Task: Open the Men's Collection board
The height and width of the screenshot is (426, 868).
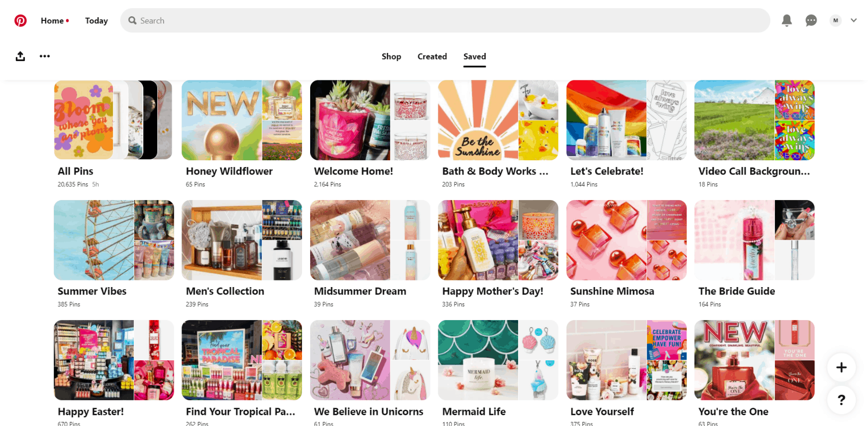Action: pyautogui.click(x=242, y=254)
